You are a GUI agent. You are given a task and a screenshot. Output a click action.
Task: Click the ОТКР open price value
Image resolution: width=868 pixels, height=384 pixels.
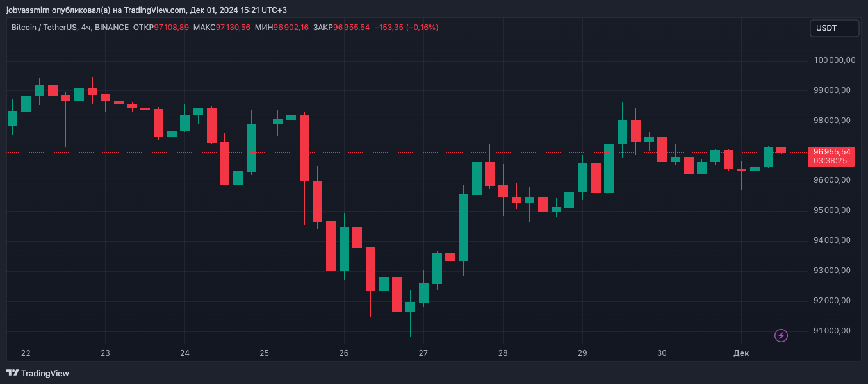tap(172, 28)
